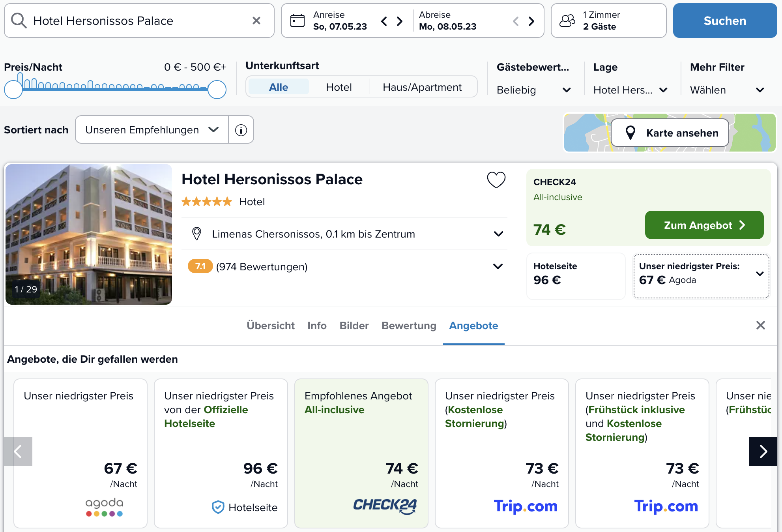Click the (974 Bewertungen) text
782x532 pixels.
(x=262, y=267)
